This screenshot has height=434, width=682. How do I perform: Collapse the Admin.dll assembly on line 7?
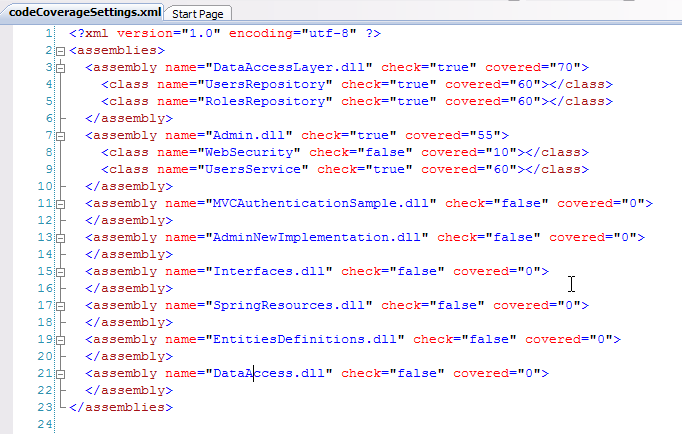pos(60,136)
